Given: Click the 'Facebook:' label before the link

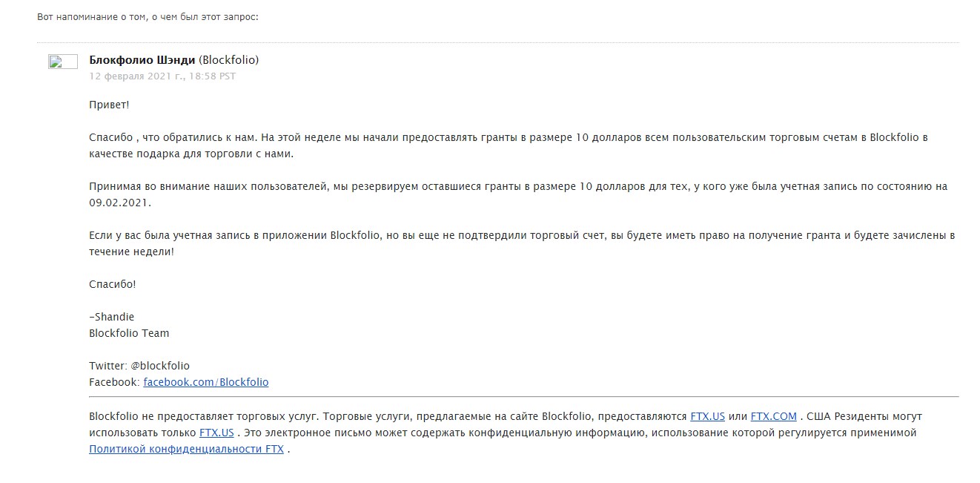Looking at the screenshot, I should click(x=114, y=382).
